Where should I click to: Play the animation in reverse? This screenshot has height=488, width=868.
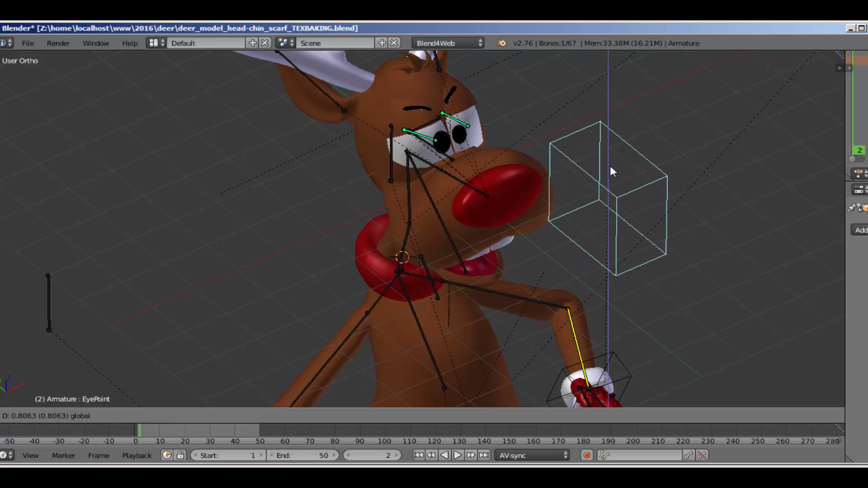coord(444,455)
